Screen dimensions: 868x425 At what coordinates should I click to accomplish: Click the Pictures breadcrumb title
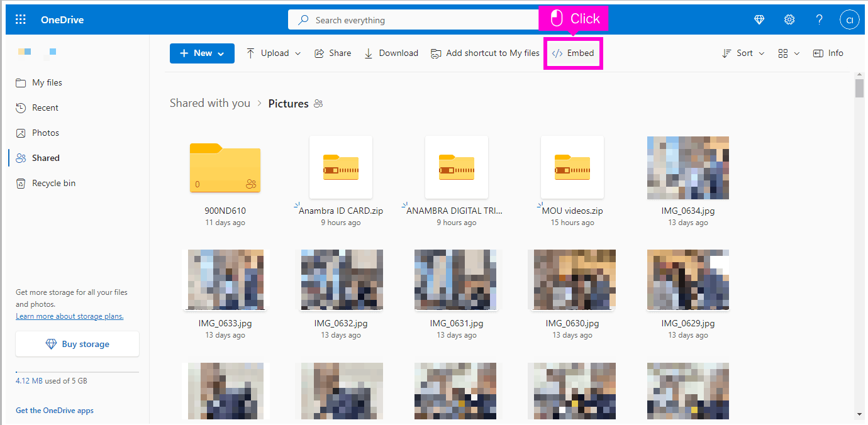288,104
